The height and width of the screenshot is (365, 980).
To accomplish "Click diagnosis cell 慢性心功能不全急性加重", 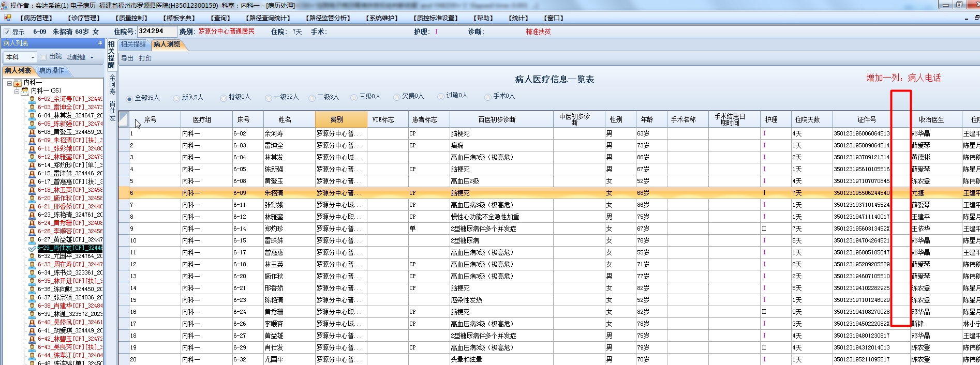I will pos(501,217).
